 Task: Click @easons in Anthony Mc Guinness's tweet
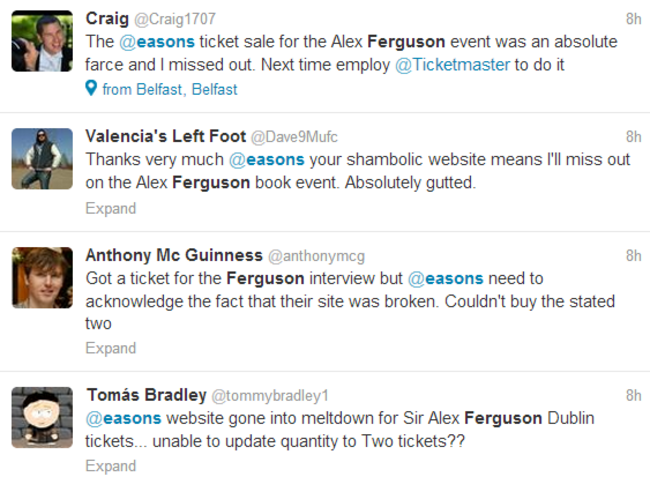(446, 279)
